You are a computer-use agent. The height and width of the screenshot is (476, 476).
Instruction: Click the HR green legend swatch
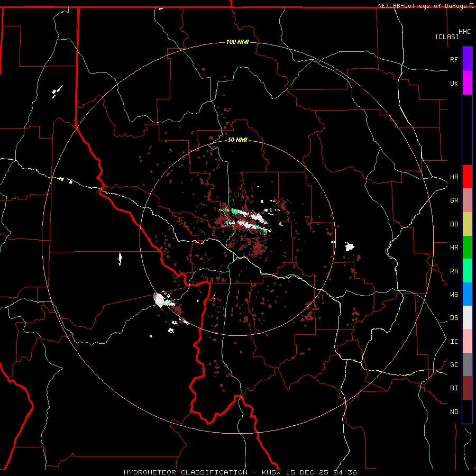[467, 248]
